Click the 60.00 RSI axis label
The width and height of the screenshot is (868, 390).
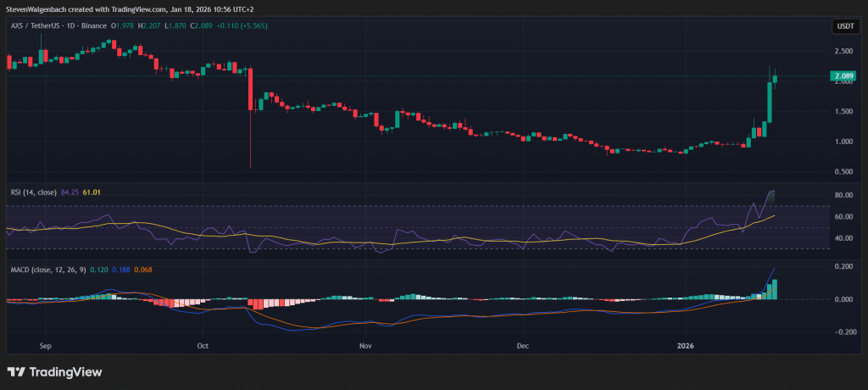pyautogui.click(x=845, y=217)
